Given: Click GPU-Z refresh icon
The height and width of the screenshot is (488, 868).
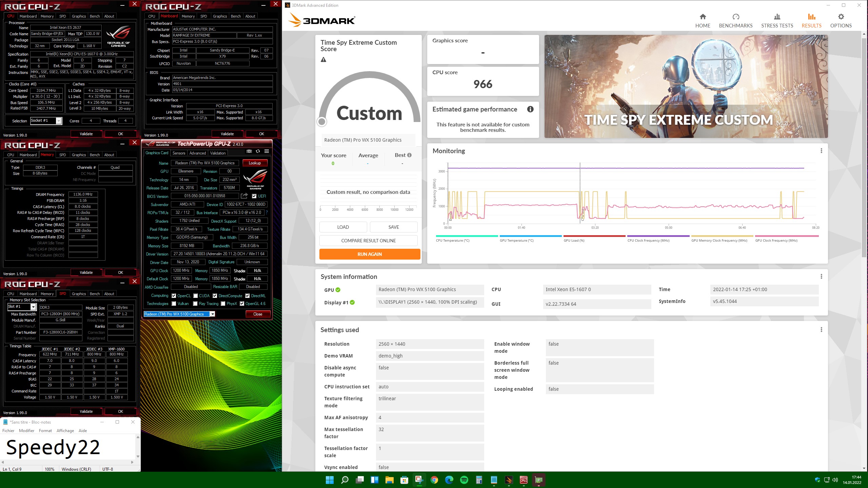Looking at the screenshot, I should tap(258, 151).
